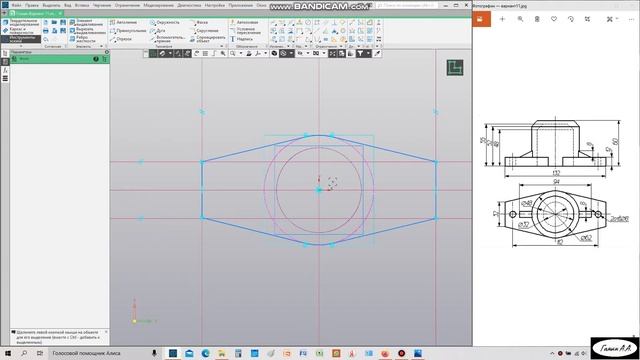Screen dimensions: 640x360
Task: Select the Автолиния tool
Action: pyautogui.click(x=124, y=22)
